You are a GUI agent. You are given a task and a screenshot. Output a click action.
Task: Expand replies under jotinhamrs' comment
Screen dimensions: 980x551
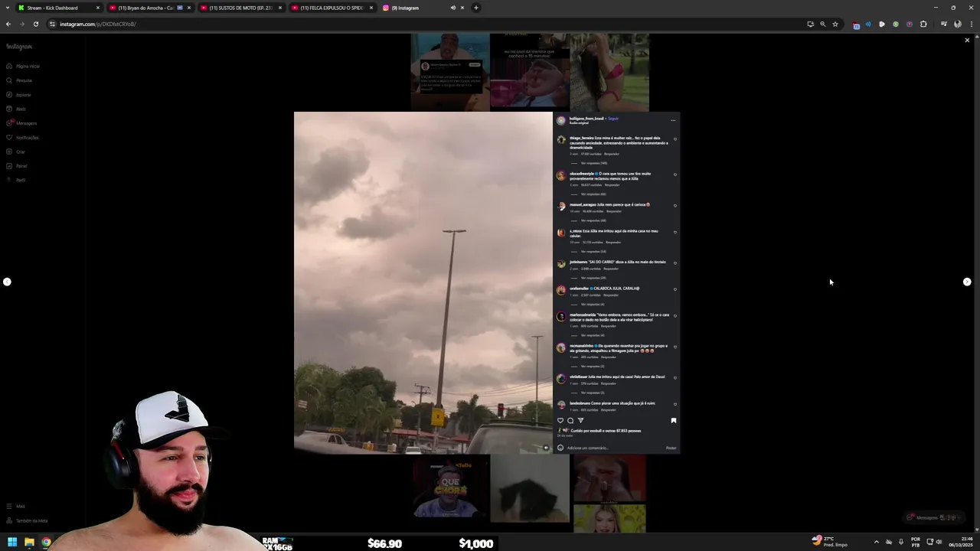pyautogui.click(x=593, y=278)
